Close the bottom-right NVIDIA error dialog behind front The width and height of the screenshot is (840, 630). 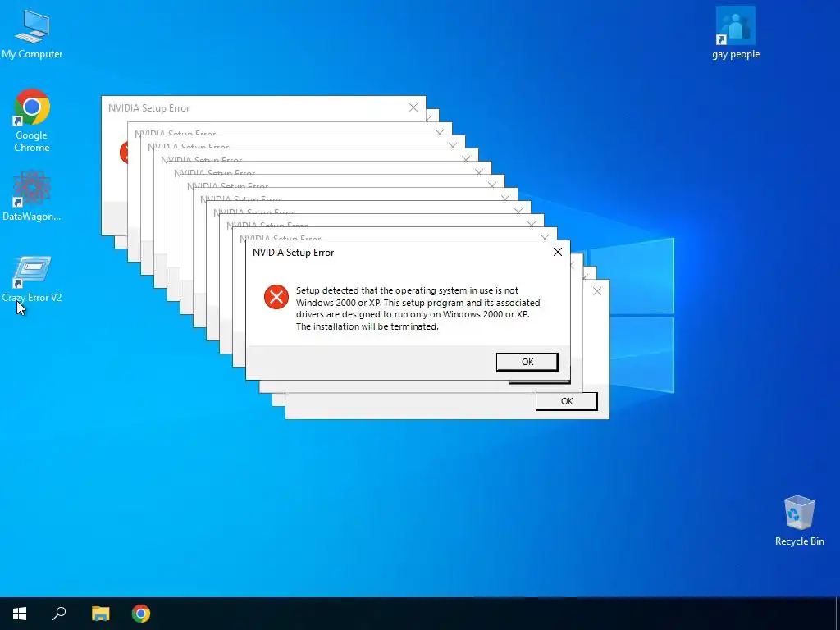597,291
